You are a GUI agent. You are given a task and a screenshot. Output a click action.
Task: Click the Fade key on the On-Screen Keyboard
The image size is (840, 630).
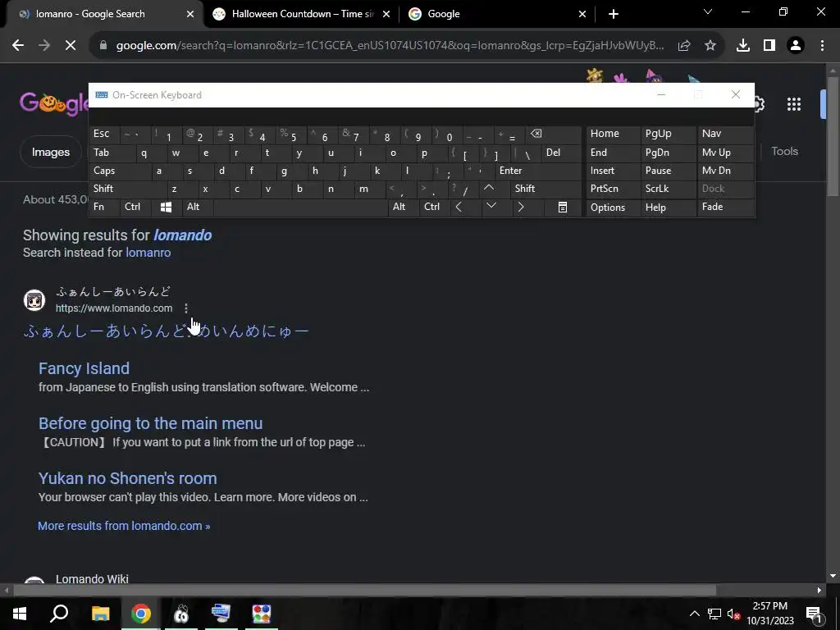(x=725, y=208)
